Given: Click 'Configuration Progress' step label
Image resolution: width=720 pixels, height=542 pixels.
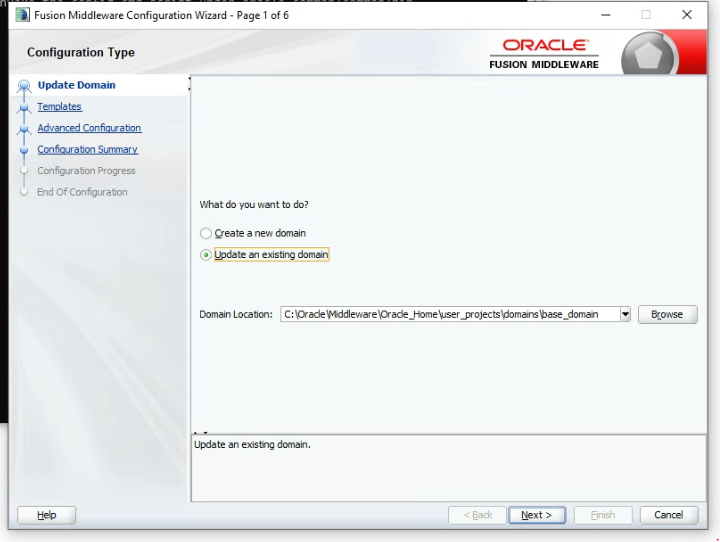Looking at the screenshot, I should [x=86, y=171].
